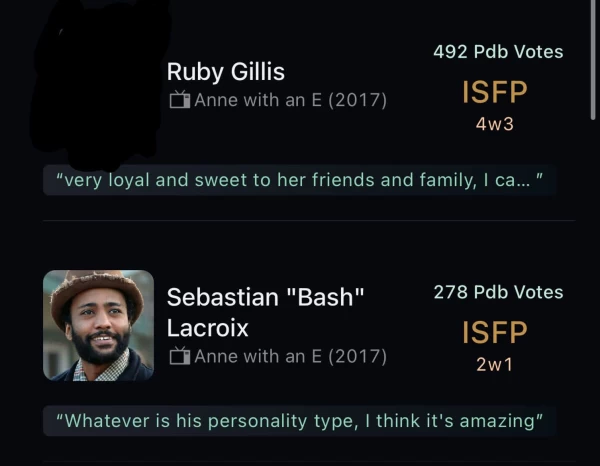Open Anne with an E under Ruby Gillis
The width and height of the screenshot is (600, 466).
click(x=290, y=100)
